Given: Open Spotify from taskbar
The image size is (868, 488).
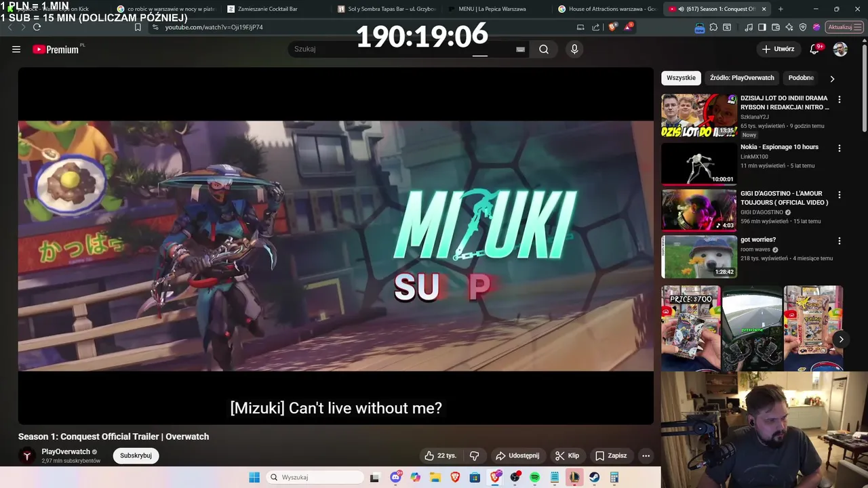Looking at the screenshot, I should point(534,477).
